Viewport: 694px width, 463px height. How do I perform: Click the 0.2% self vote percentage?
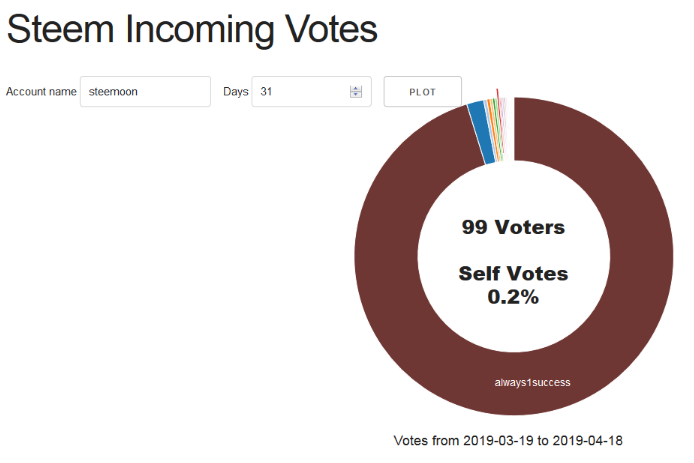pyautogui.click(x=513, y=297)
